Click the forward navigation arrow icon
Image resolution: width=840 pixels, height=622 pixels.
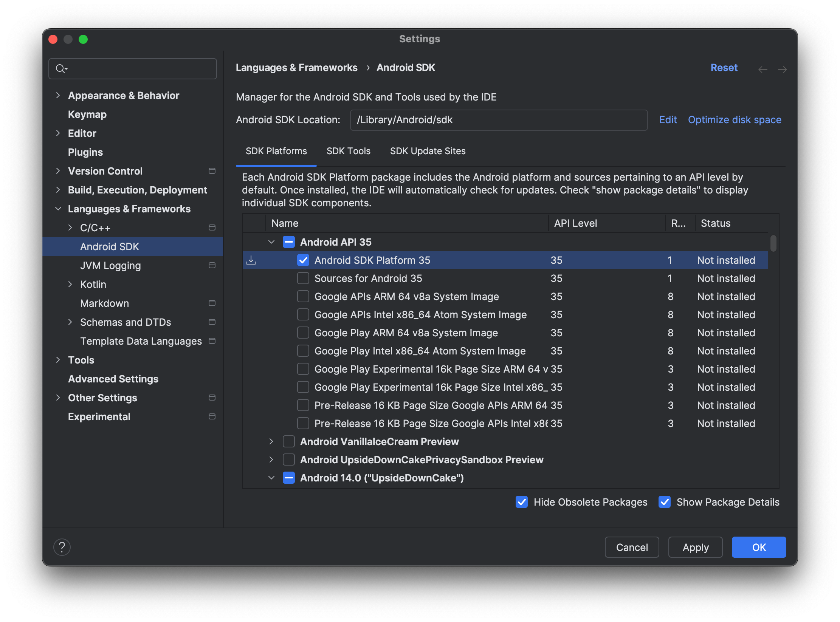(x=783, y=68)
